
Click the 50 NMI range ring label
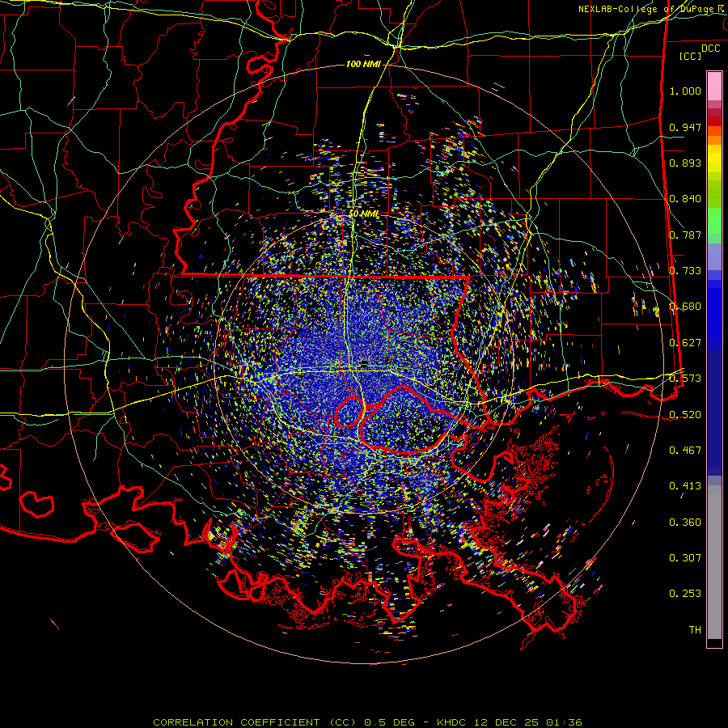[364, 214]
